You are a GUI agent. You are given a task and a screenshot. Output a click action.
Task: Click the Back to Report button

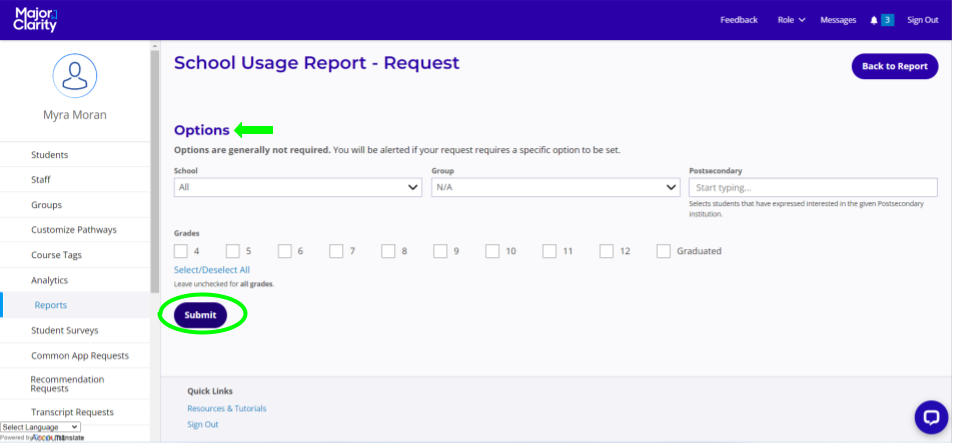tap(894, 66)
